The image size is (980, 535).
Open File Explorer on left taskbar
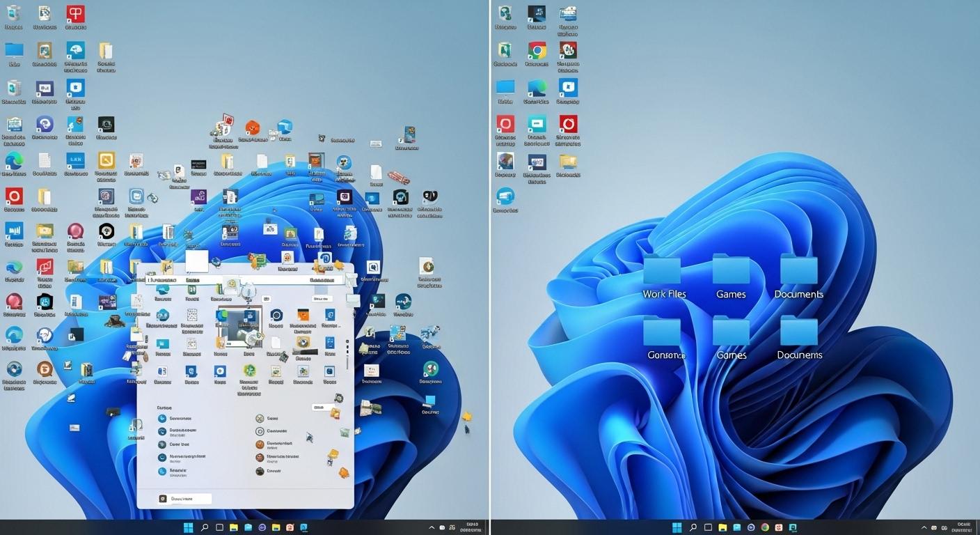[x=234, y=527]
